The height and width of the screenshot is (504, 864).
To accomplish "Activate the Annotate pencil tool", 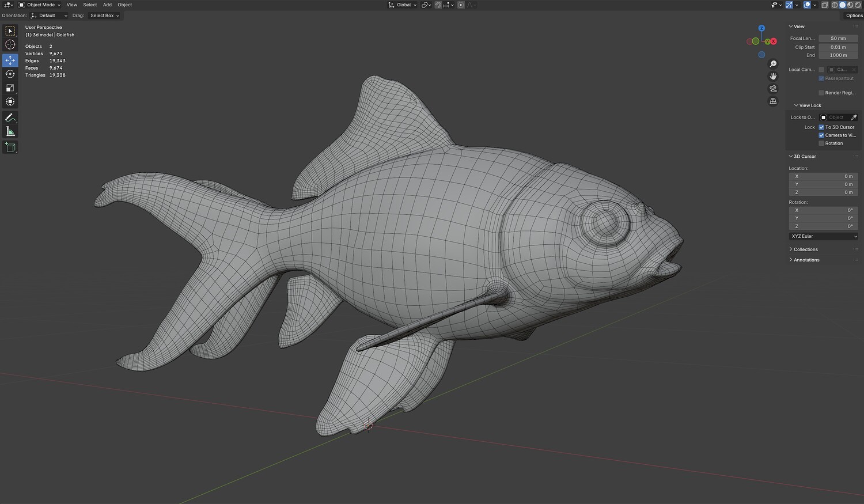I will pyautogui.click(x=10, y=118).
